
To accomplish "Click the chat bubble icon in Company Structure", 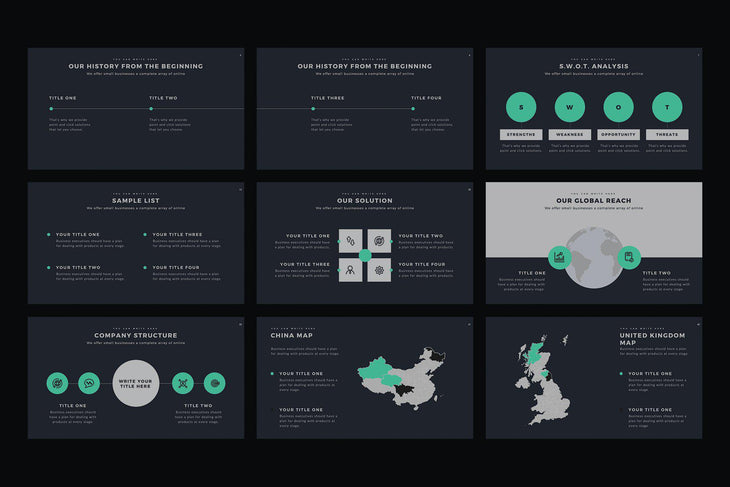I will [x=89, y=382].
